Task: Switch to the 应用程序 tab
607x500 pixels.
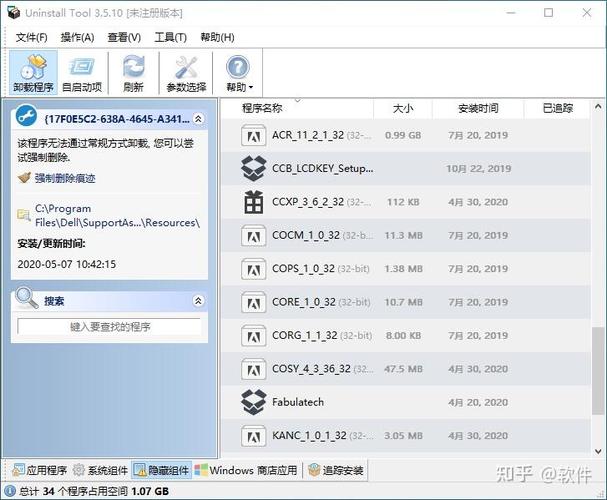Action: (39, 470)
